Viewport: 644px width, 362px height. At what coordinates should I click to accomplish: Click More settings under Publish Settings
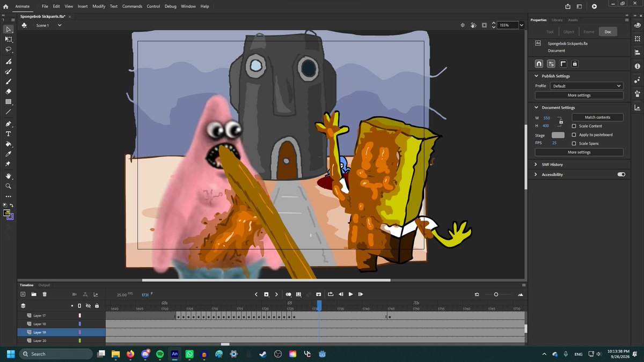coord(579,95)
